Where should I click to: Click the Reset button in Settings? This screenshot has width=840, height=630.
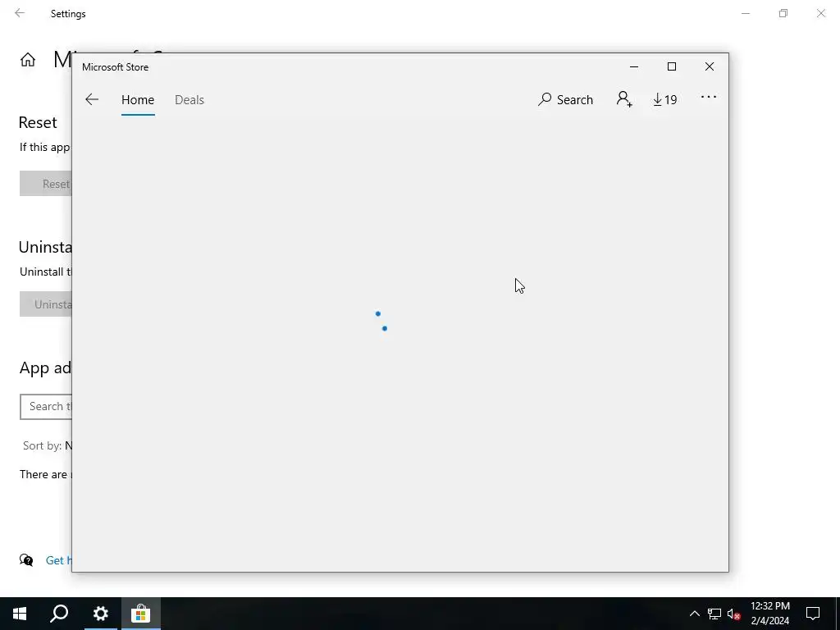tap(46, 184)
